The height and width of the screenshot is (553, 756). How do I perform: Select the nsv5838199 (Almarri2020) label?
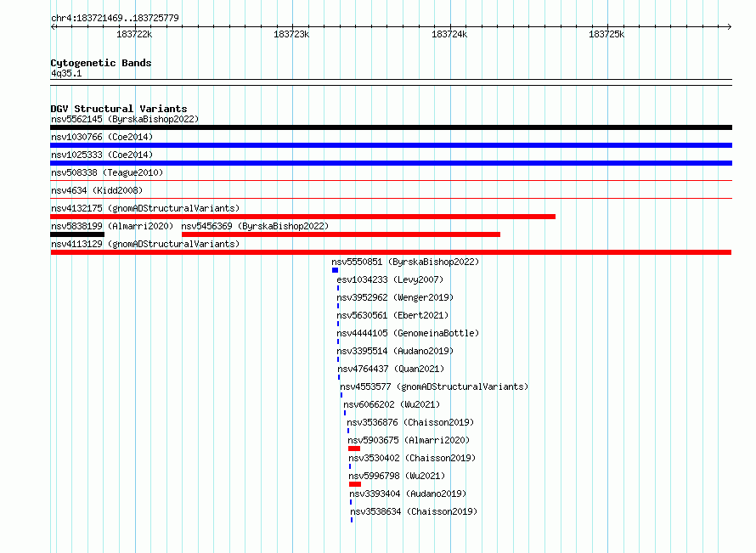112,226
